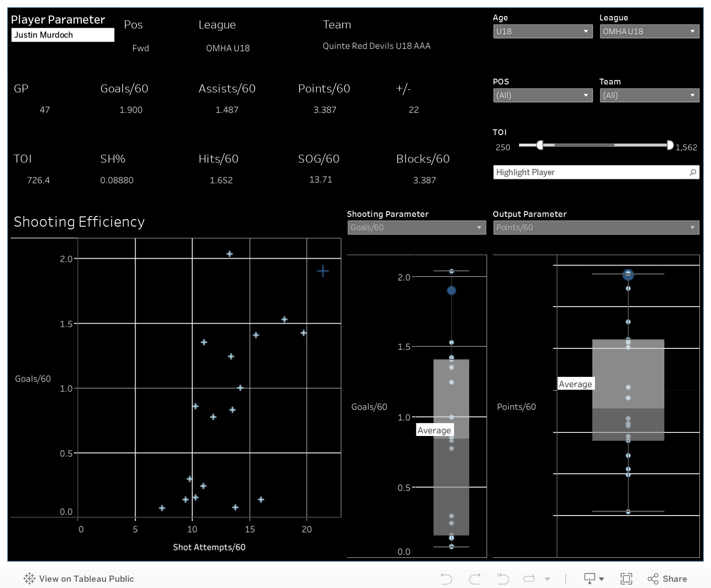Toggle full screen view icon
Viewport: 711px width, 588px height.
coord(626,579)
